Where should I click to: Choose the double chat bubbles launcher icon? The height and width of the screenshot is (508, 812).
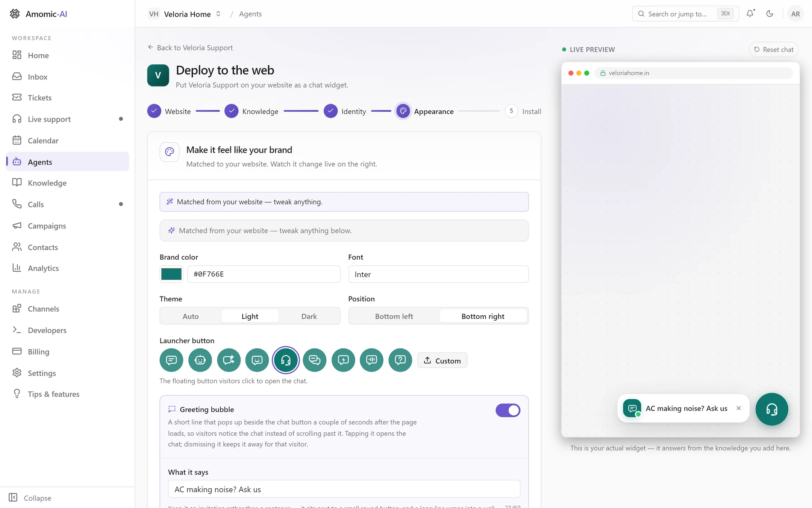pyautogui.click(x=315, y=360)
